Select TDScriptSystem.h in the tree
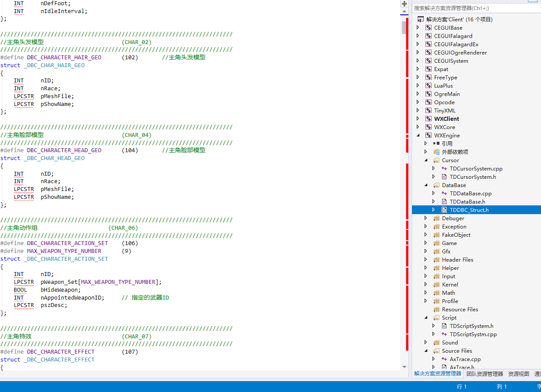This screenshot has height=392, width=541. point(471,326)
